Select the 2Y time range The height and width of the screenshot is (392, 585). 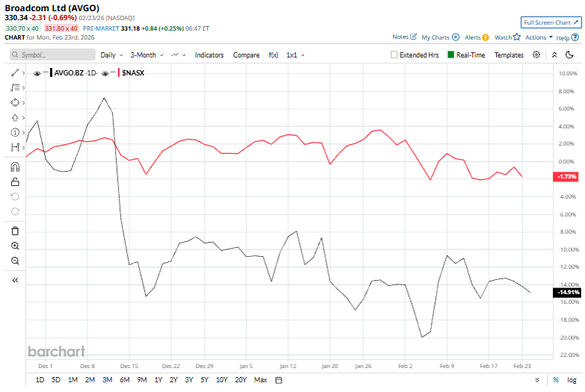pyautogui.click(x=173, y=380)
